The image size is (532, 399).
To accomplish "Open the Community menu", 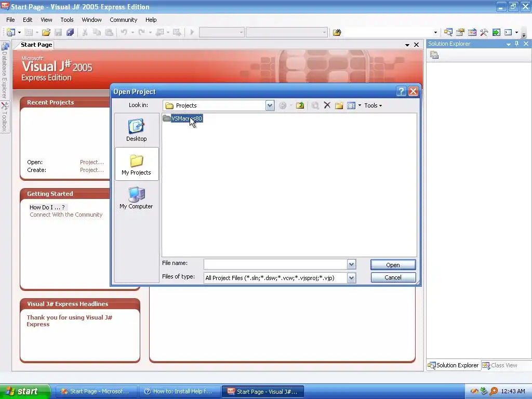I will tap(123, 20).
